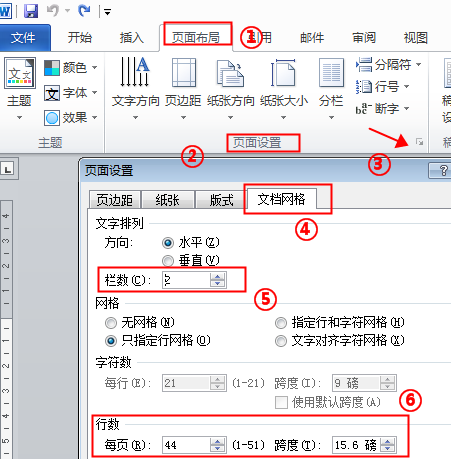Select 指定行和字符网格 radio option

[x=281, y=323]
